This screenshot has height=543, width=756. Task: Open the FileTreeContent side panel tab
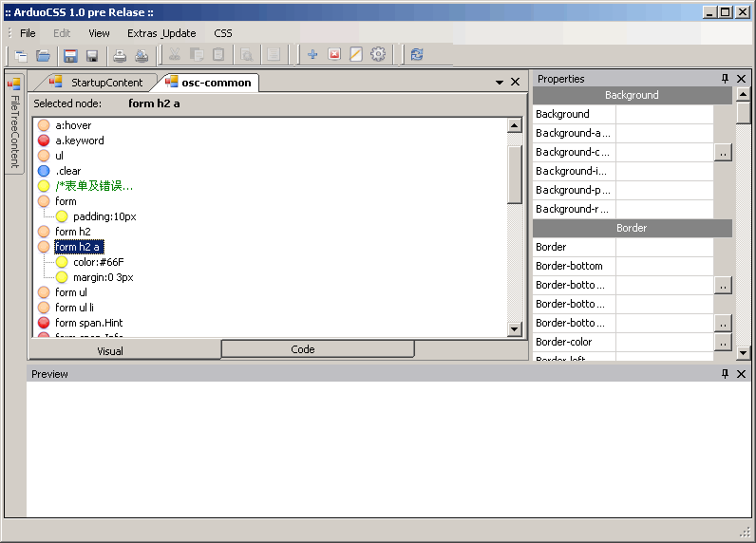click(14, 123)
